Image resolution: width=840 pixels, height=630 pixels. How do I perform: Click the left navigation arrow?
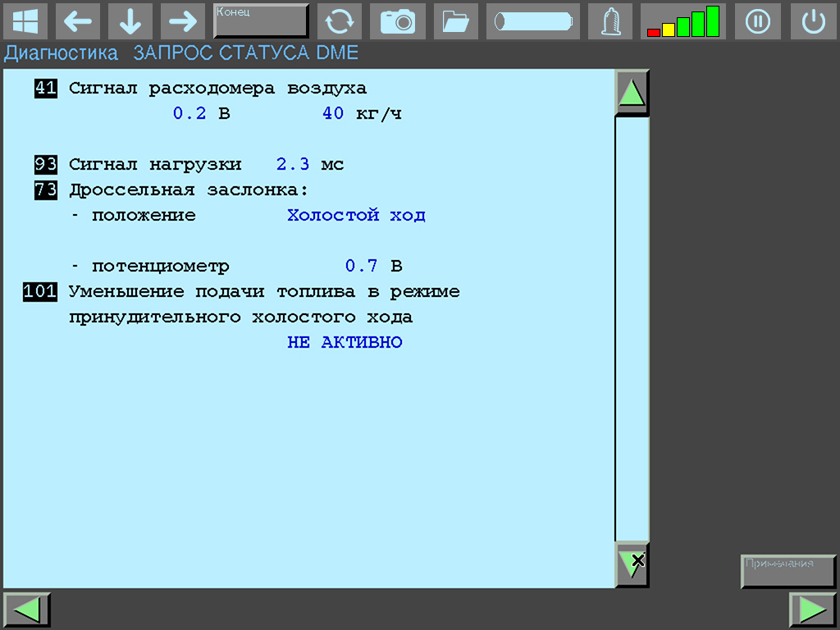tap(78, 21)
